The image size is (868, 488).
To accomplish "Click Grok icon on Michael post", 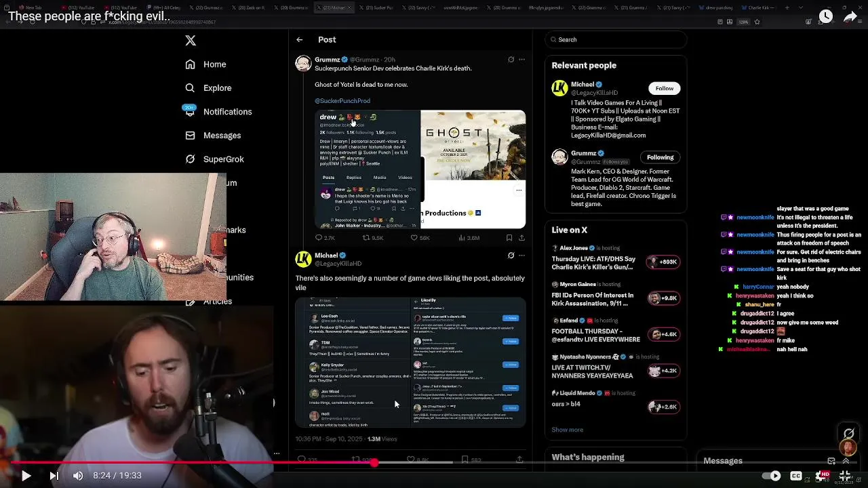I will tap(511, 256).
